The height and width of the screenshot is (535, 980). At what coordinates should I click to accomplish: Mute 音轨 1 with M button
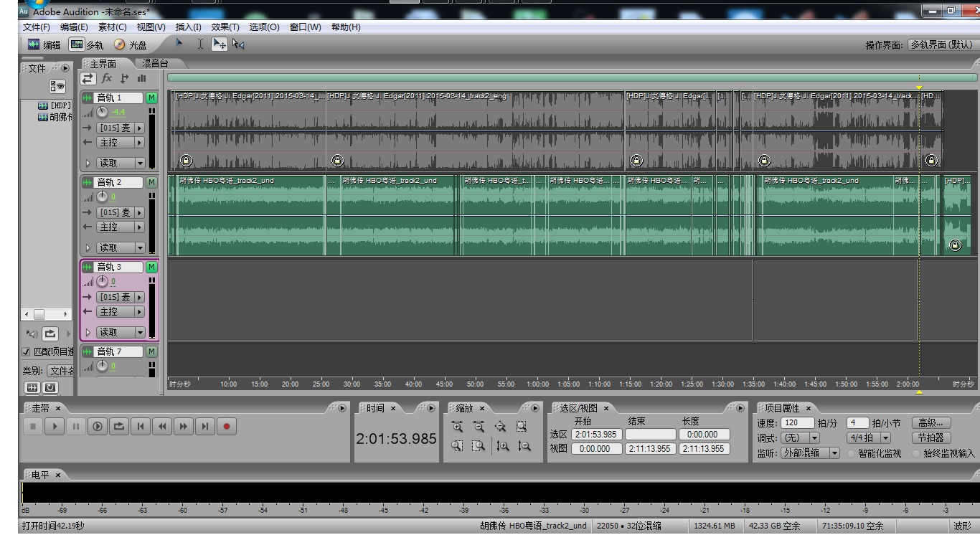151,98
